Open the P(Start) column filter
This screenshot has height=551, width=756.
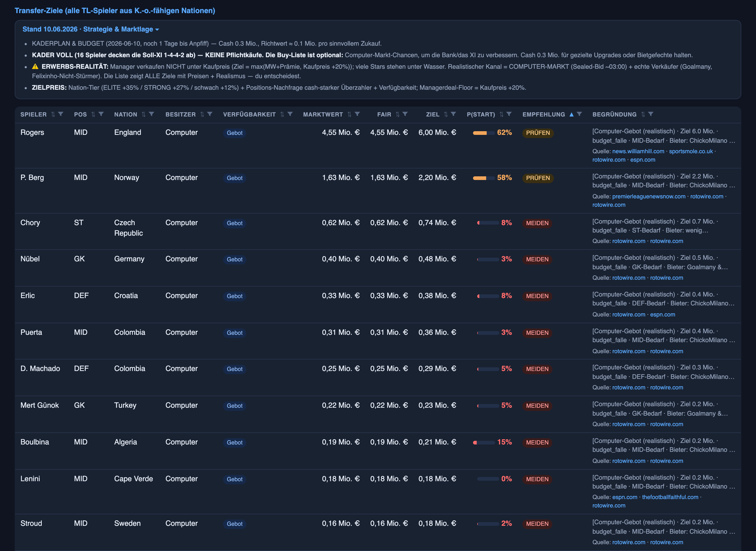[x=509, y=114]
